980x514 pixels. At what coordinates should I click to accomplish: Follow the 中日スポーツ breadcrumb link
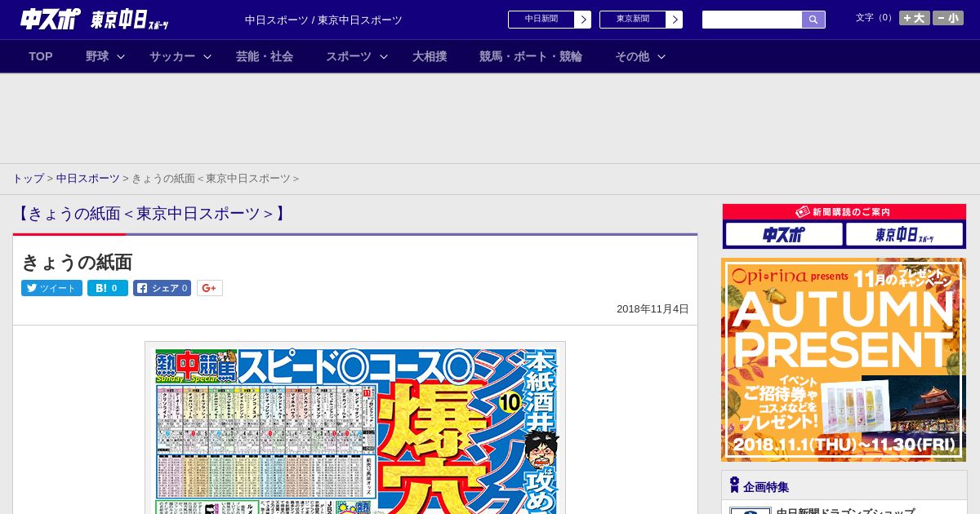click(x=87, y=178)
